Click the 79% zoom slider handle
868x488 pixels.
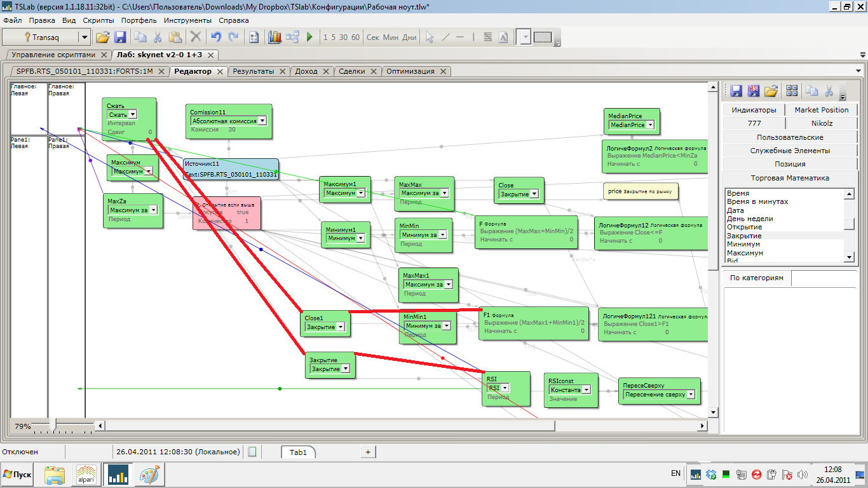[53, 424]
